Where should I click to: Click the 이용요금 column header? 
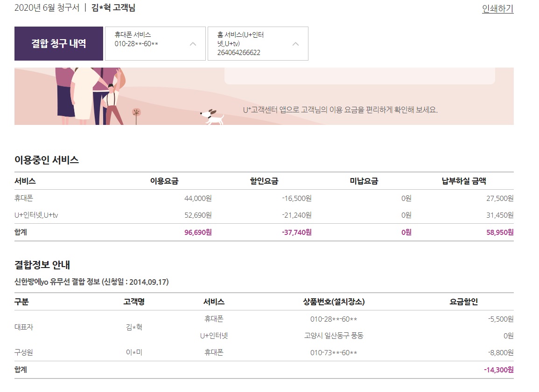[x=164, y=181]
